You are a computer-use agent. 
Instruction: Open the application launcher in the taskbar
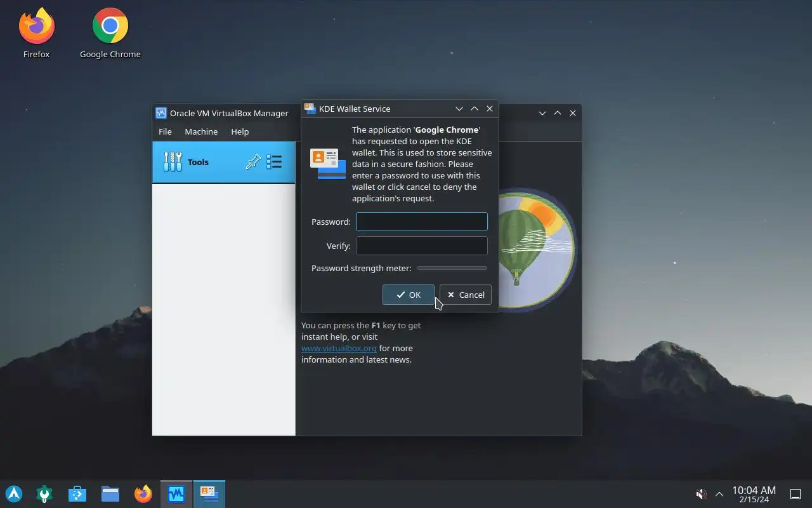pyautogui.click(x=14, y=494)
